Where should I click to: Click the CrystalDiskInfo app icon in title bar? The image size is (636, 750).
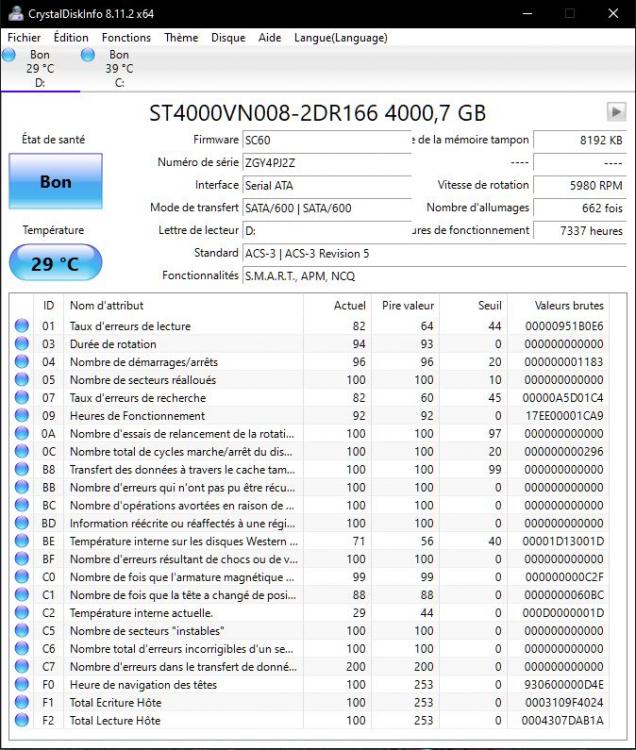11,13
